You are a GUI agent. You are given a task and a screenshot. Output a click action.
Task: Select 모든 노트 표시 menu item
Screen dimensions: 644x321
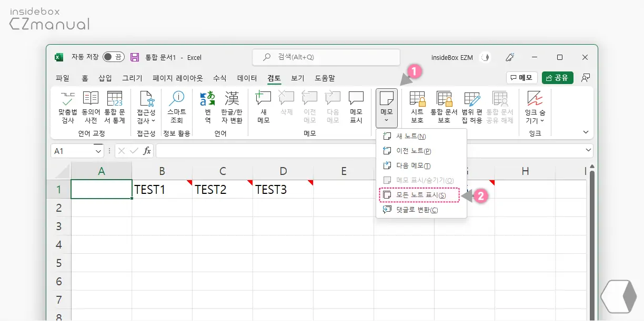click(x=419, y=195)
